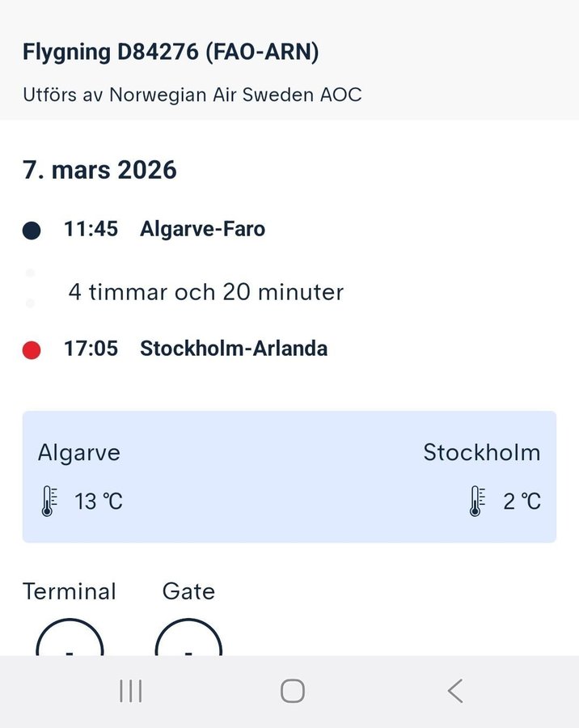The width and height of the screenshot is (579, 728).
Task: Tap the Terminal circle indicator
Action: point(70,641)
